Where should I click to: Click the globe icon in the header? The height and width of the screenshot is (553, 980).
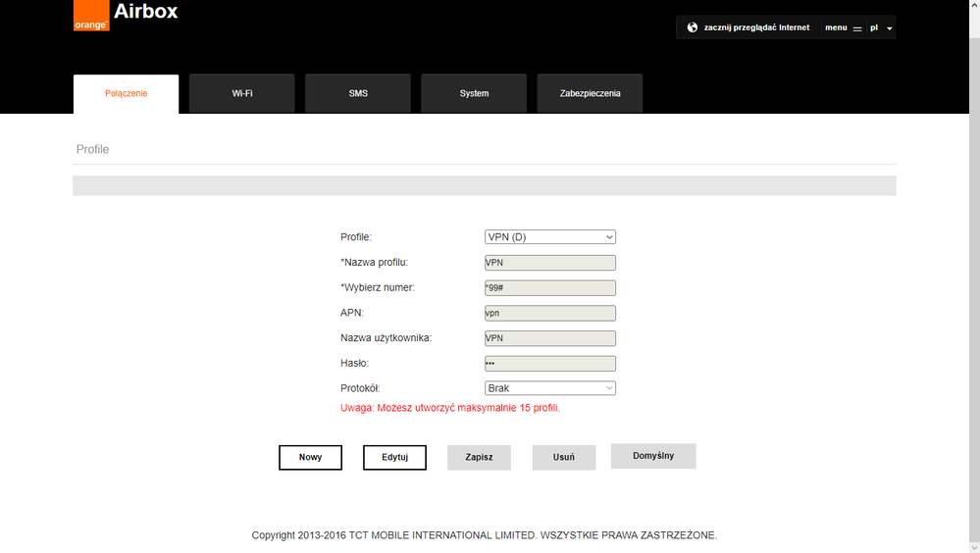coord(693,27)
